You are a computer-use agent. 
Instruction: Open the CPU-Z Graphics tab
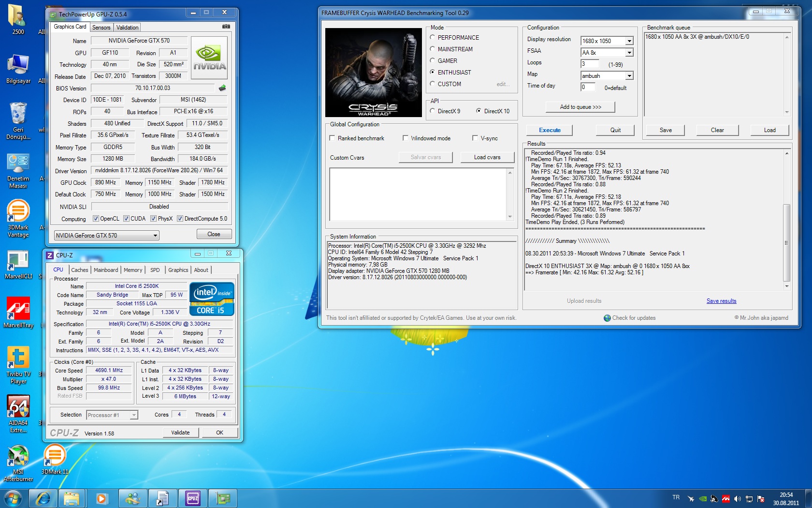178,270
